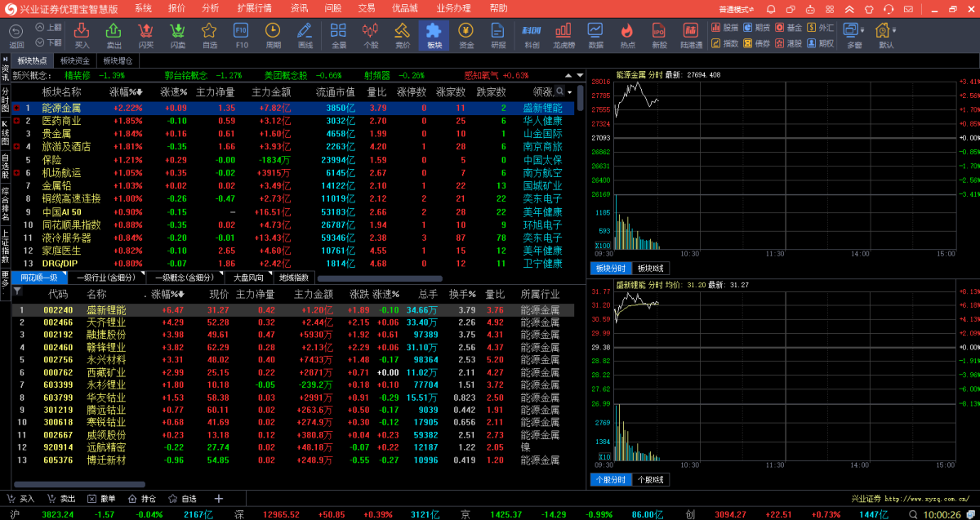Screen dimensions: 980x520
Task: Toggle the 涨幅% sort order in stock list
Action: 166,294
